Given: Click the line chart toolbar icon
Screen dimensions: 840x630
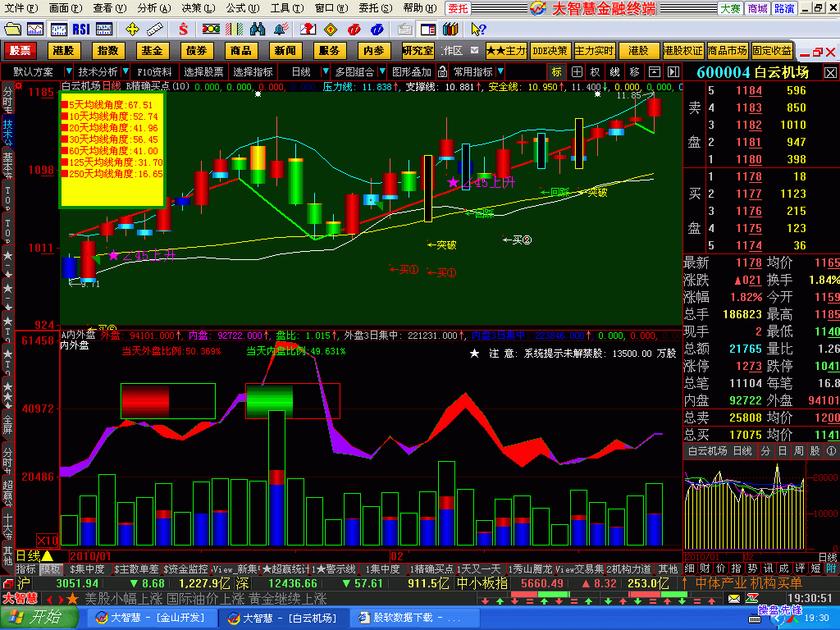Looking at the screenshot, I should (x=35, y=30).
